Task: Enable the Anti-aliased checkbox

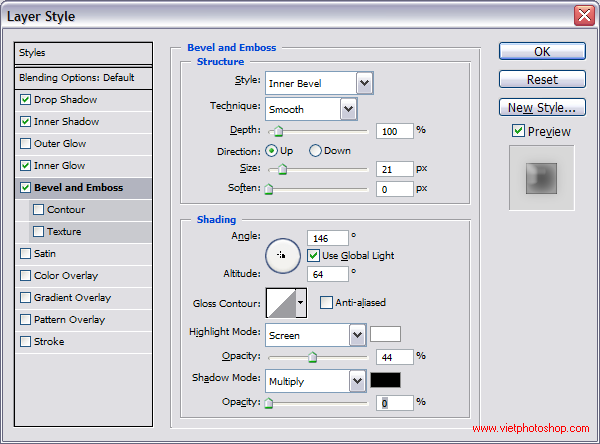Action: (326, 303)
